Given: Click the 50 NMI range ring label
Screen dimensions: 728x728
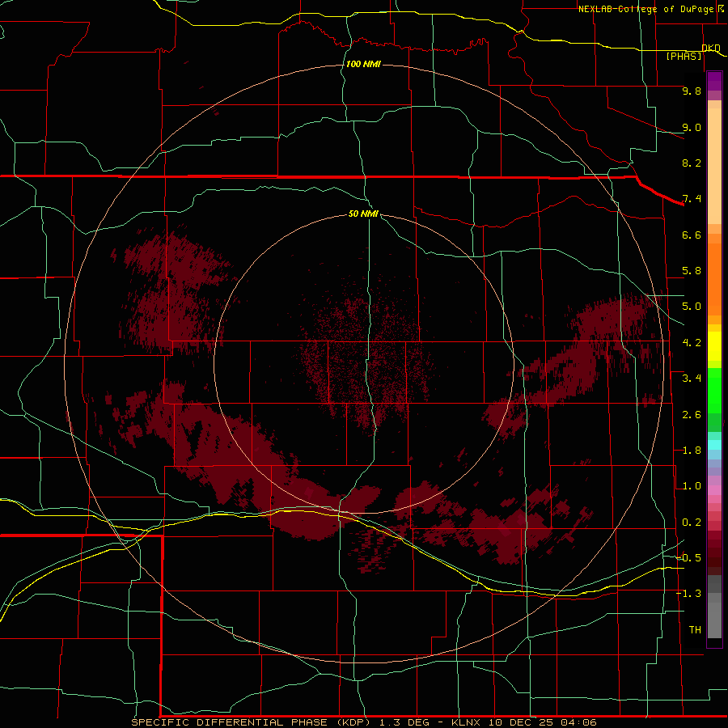Looking at the screenshot, I should point(363,214).
